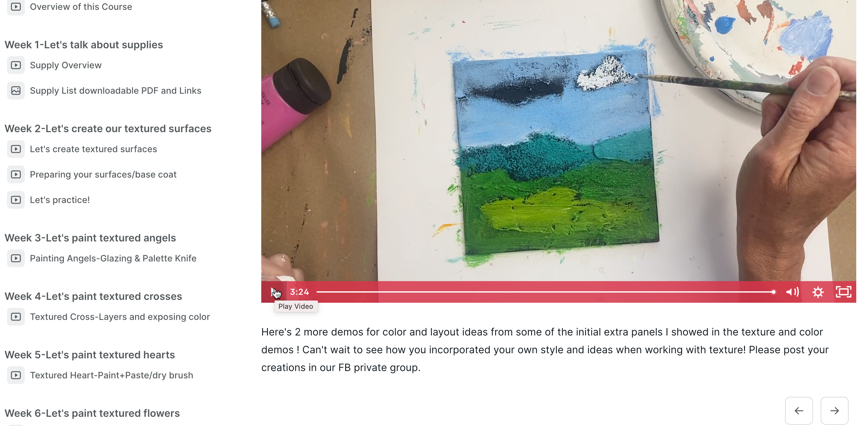This screenshot has height=426, width=868.
Task: Click the video icon beside Let's practice!
Action: (x=16, y=200)
